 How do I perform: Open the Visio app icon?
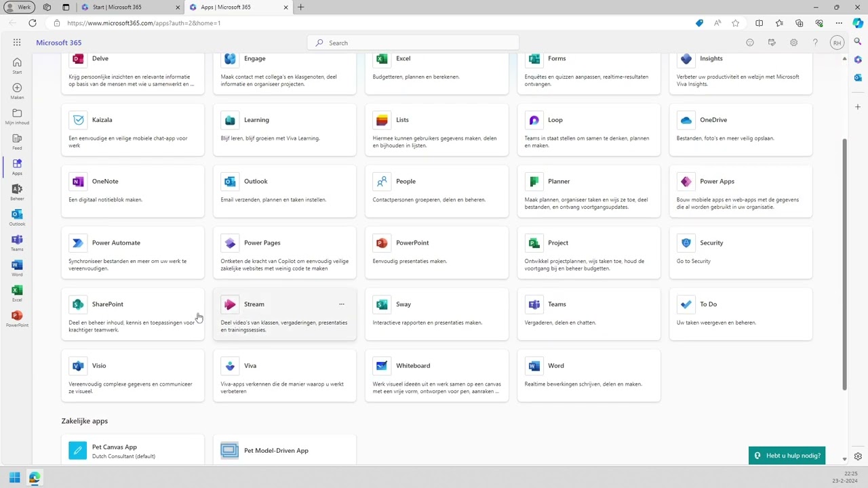pos(78,366)
